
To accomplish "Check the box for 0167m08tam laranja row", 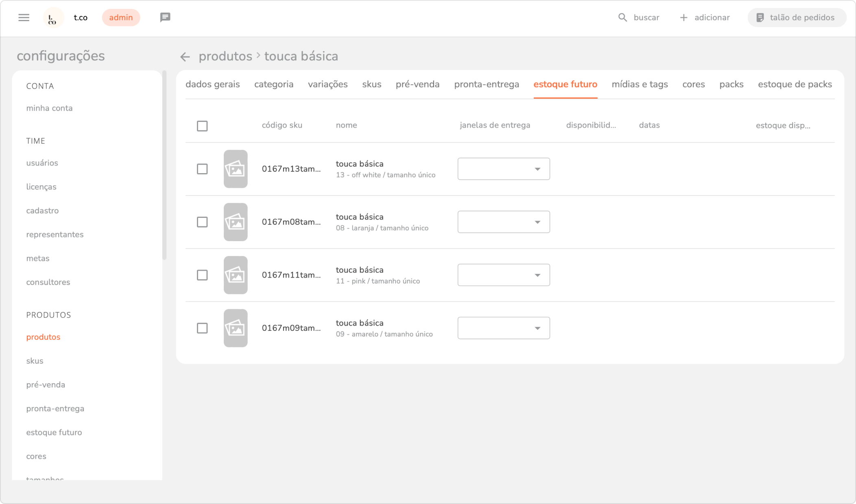I will (202, 222).
